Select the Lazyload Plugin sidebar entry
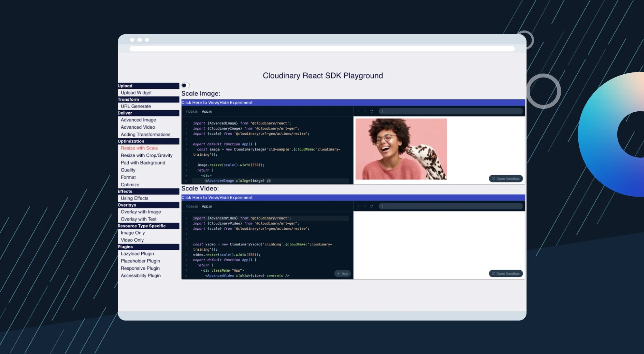 137,254
